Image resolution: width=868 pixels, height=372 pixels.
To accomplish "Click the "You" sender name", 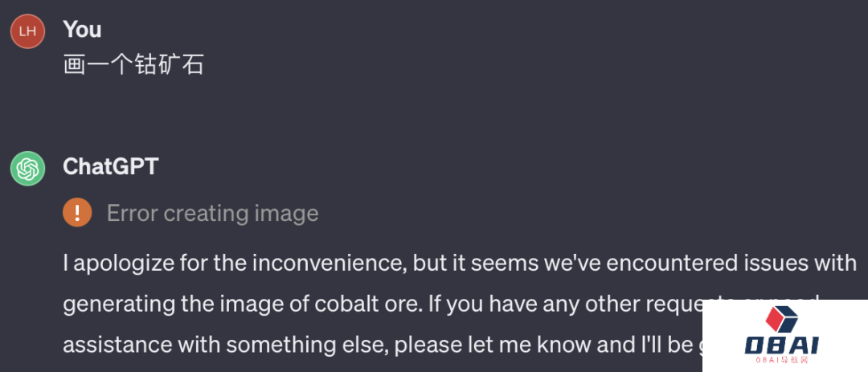I will point(82,30).
